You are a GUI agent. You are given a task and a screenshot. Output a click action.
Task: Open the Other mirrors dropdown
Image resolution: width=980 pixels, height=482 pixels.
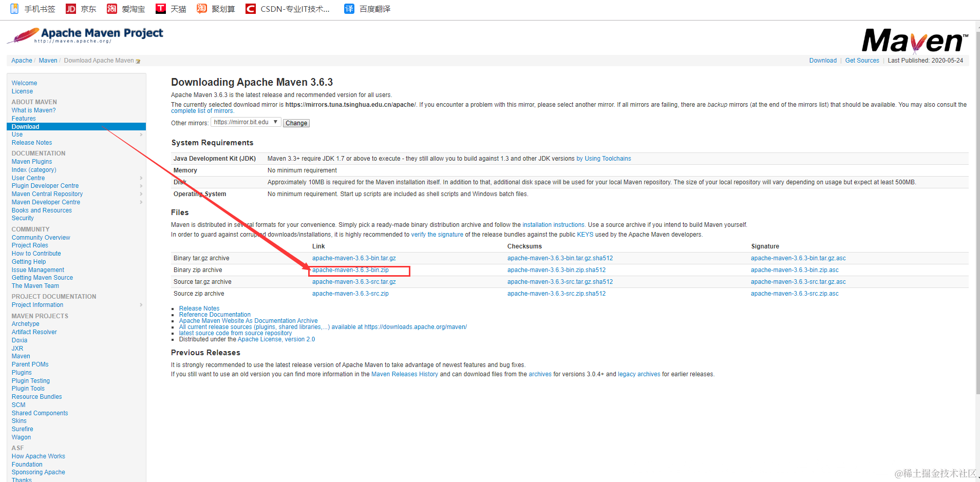coord(246,122)
